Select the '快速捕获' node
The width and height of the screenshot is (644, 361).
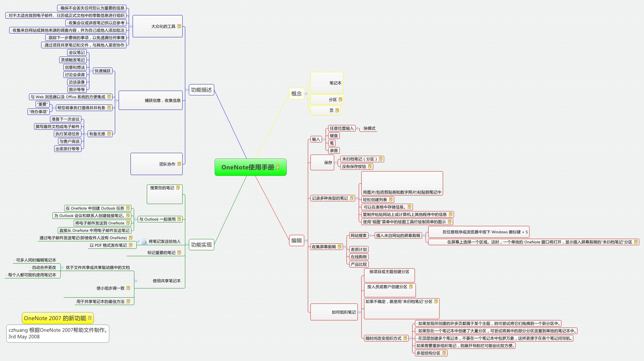pyautogui.click(x=102, y=71)
